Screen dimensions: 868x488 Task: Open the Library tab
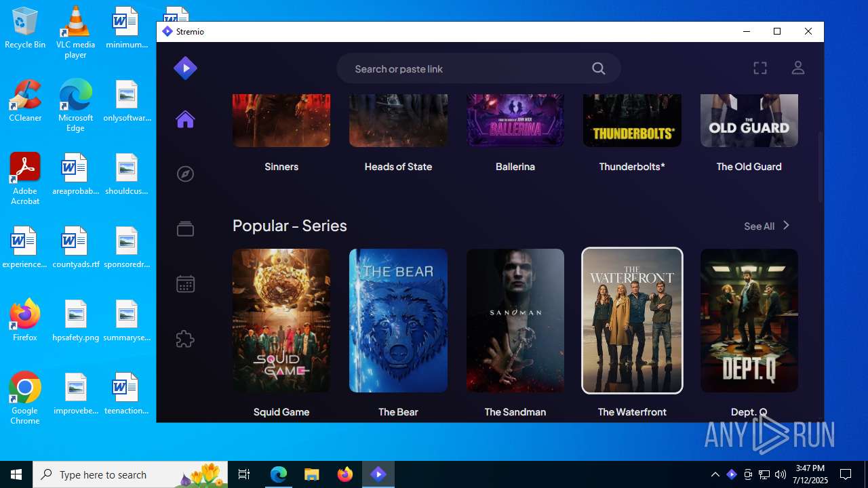tap(185, 229)
